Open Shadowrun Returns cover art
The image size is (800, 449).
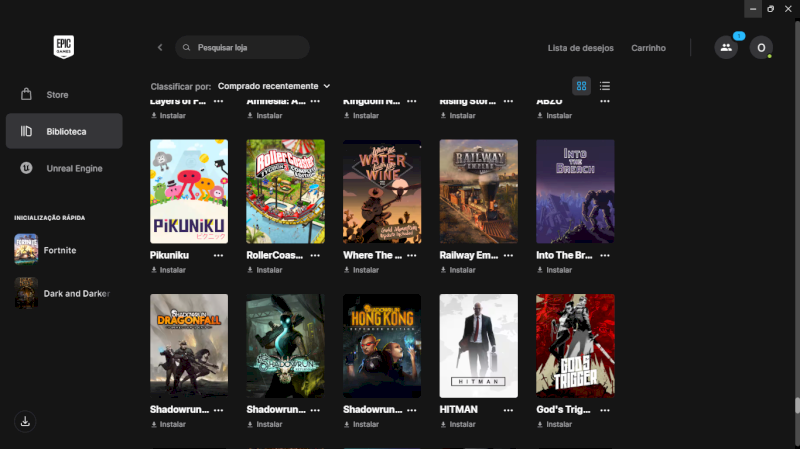click(285, 346)
